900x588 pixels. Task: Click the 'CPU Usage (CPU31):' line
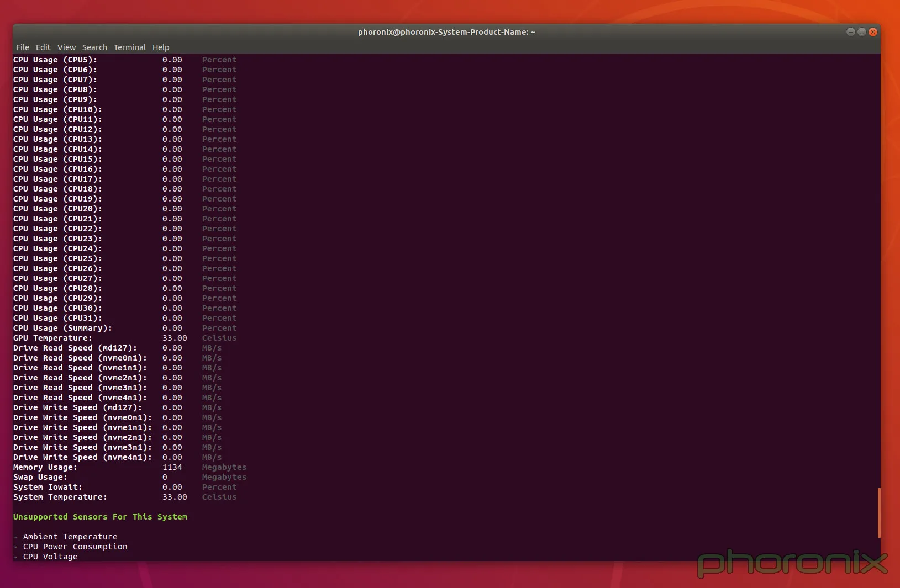[125, 318]
